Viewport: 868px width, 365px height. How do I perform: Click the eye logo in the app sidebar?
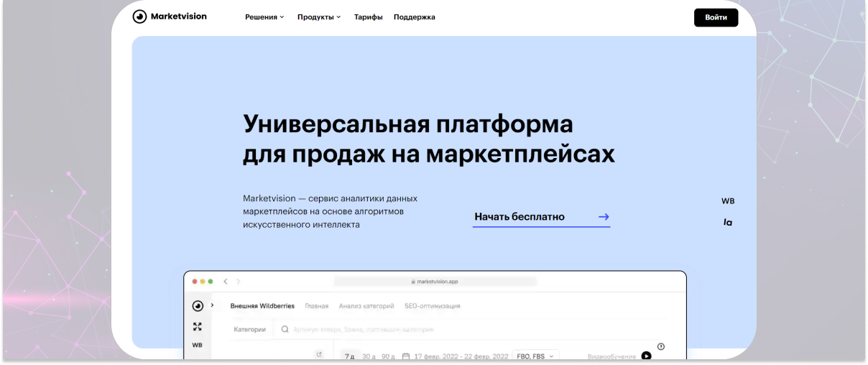198,305
